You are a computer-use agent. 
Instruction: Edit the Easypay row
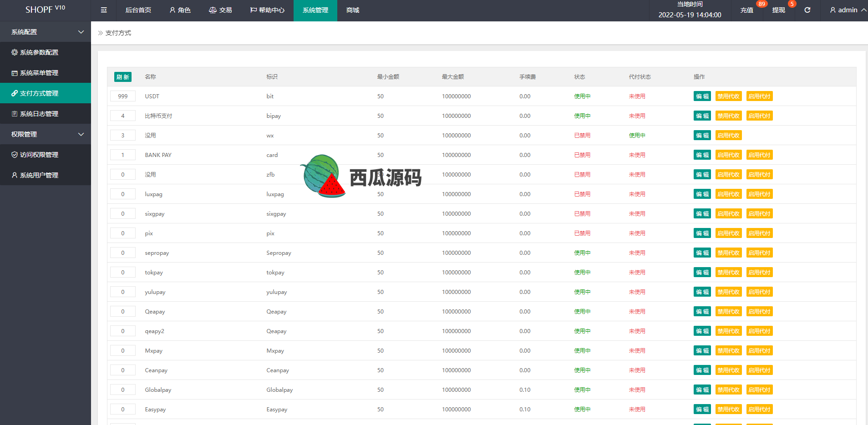pyautogui.click(x=702, y=410)
